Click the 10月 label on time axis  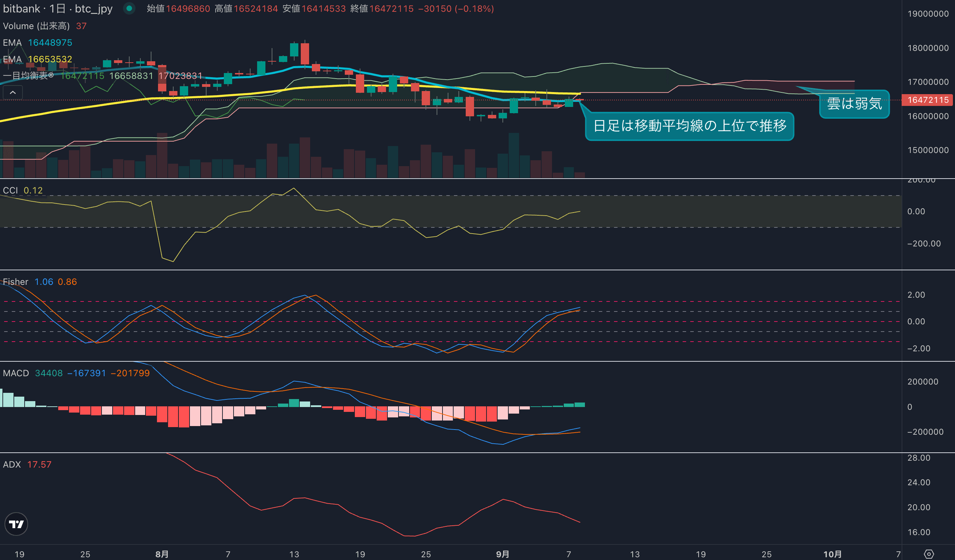pos(832,554)
